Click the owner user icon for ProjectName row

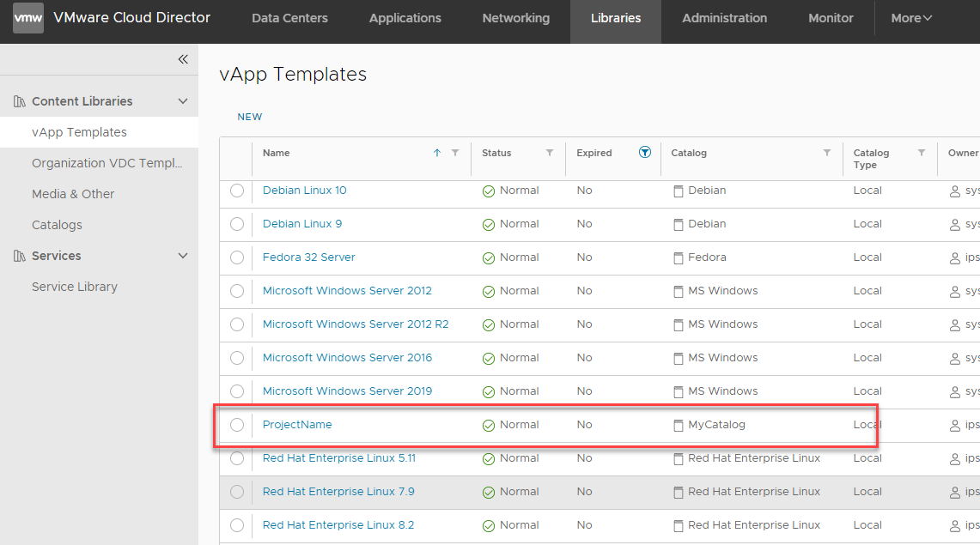coord(955,425)
